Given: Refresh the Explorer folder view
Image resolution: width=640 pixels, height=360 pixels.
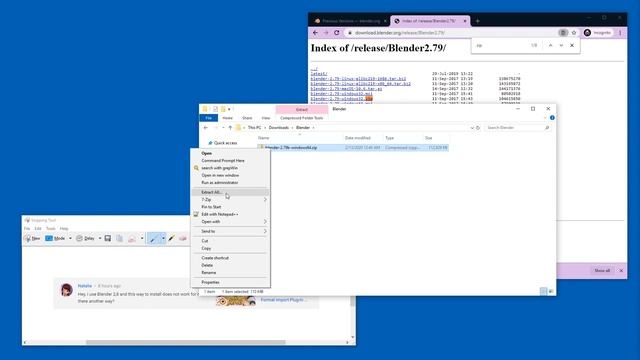Looking at the screenshot, I should [478, 128].
